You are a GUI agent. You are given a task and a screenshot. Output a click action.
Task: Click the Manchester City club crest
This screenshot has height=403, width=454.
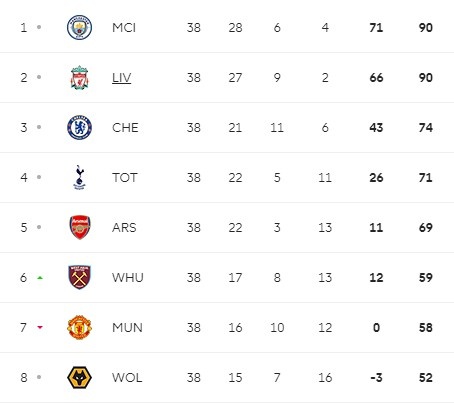click(79, 27)
